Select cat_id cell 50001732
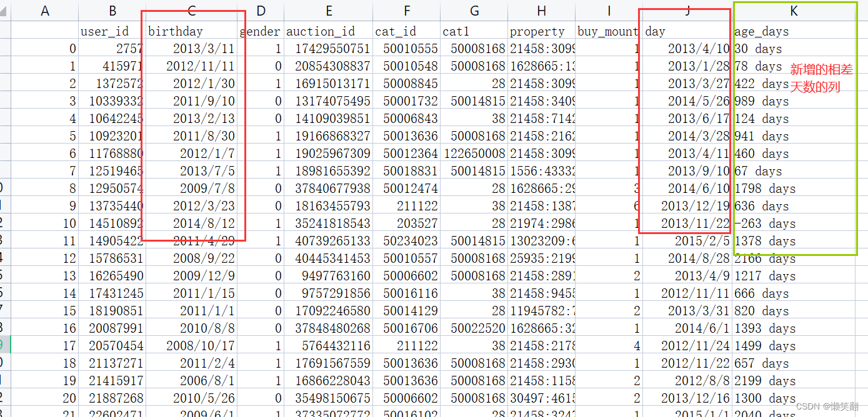The height and width of the screenshot is (417, 868). pos(407,101)
